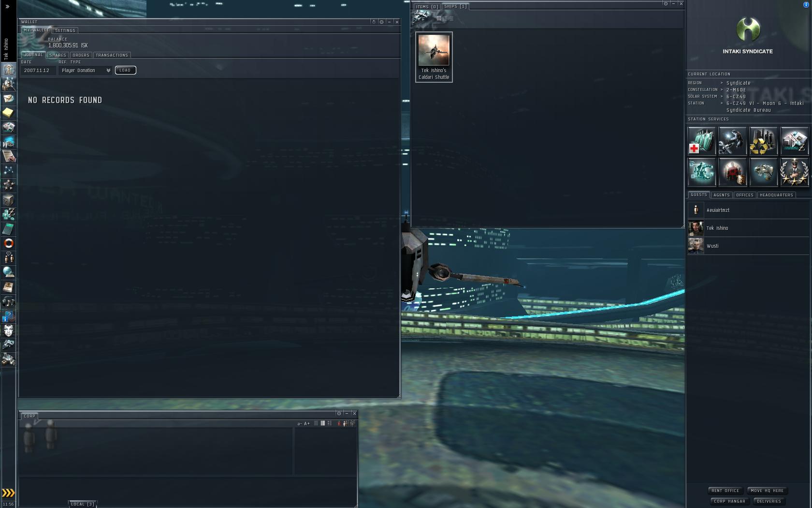Switch to the My Wallet tab
812x508 pixels.
tap(36, 30)
